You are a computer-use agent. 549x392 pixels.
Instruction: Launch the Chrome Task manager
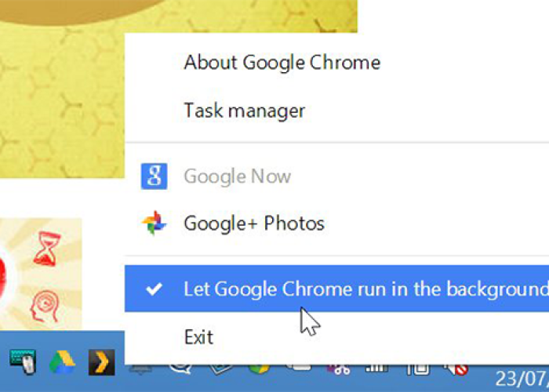pyautogui.click(x=244, y=111)
